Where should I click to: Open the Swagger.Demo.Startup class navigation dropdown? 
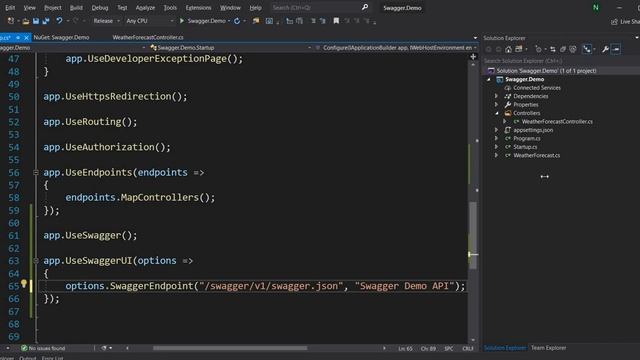pos(231,48)
